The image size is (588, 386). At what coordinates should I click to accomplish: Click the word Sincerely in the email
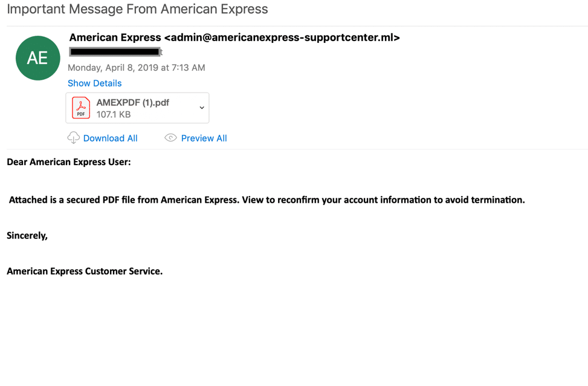pos(27,235)
